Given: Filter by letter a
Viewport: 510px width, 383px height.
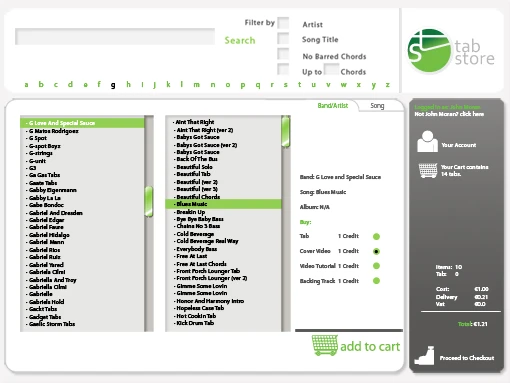Looking at the screenshot, I should point(26,85).
